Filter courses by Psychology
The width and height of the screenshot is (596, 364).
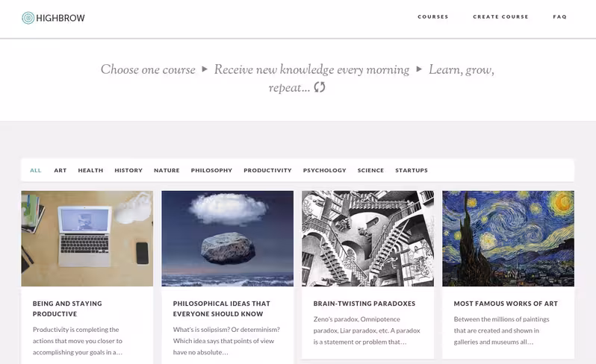325,170
